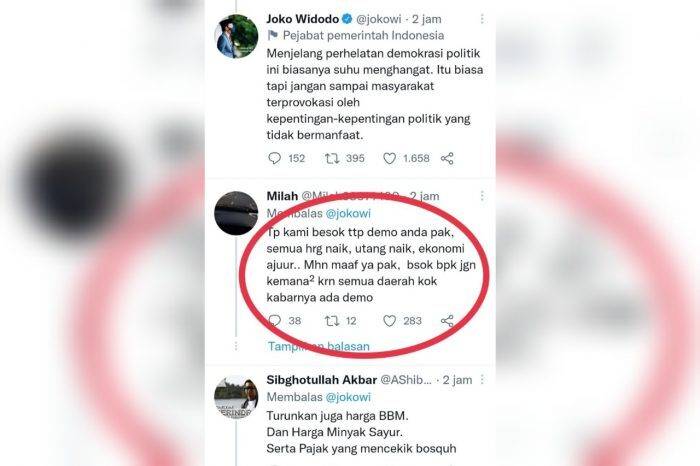Open more options menu on Milah's tweet
700x466 pixels.
482,196
